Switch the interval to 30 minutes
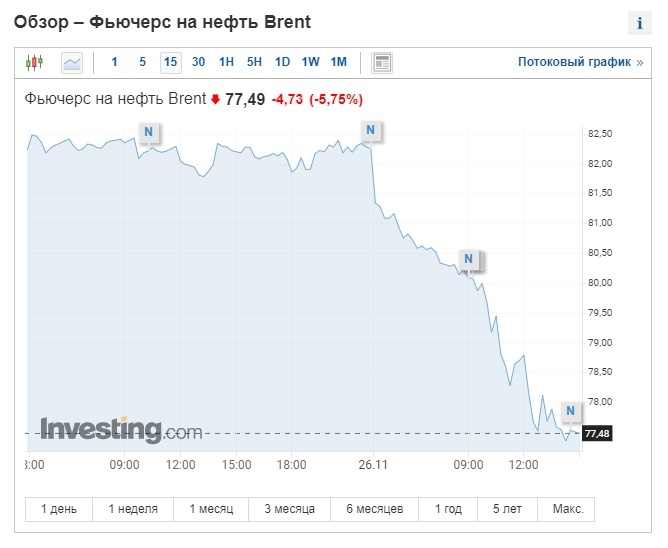Screen dimensions: 668x548 (198, 62)
